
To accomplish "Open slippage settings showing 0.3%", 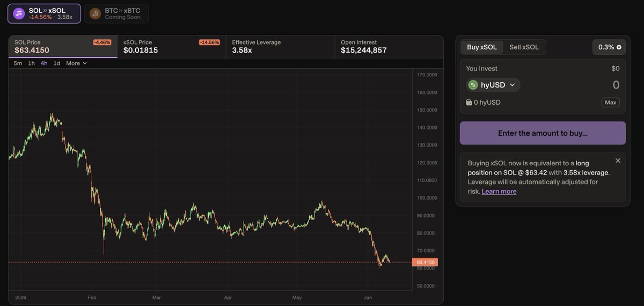I will [609, 47].
